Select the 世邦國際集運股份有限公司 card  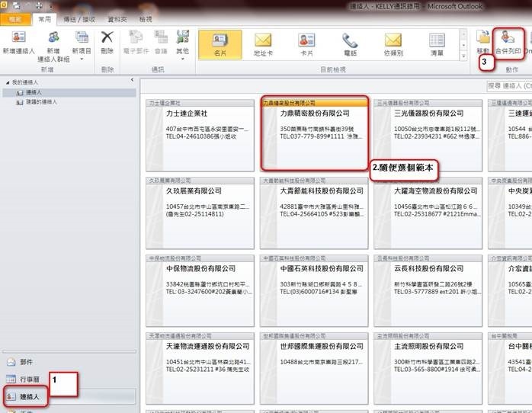pos(314,368)
